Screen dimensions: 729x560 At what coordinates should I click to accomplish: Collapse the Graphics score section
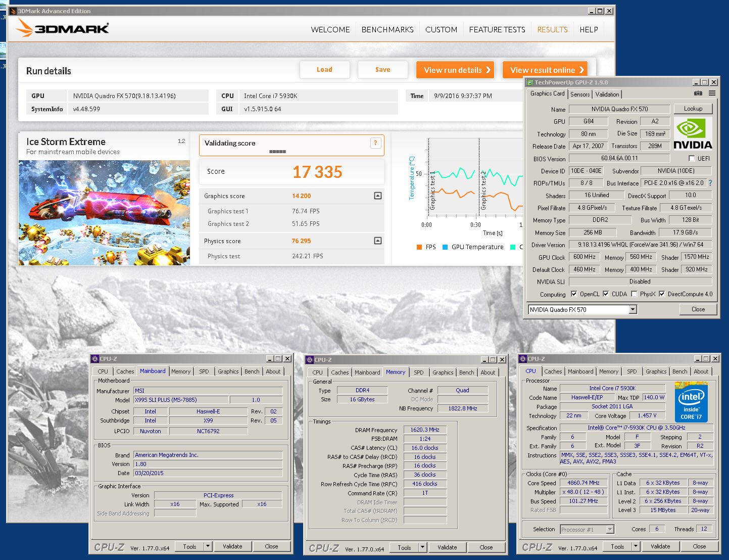tap(377, 196)
